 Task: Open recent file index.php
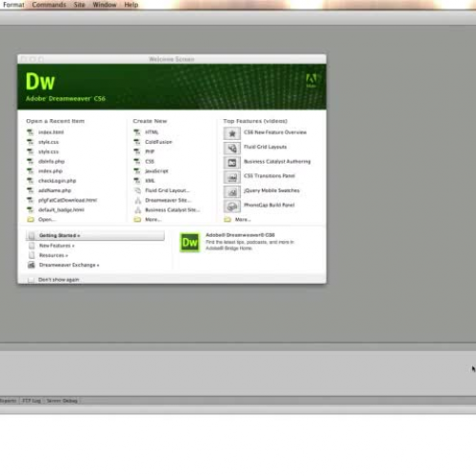click(x=50, y=171)
